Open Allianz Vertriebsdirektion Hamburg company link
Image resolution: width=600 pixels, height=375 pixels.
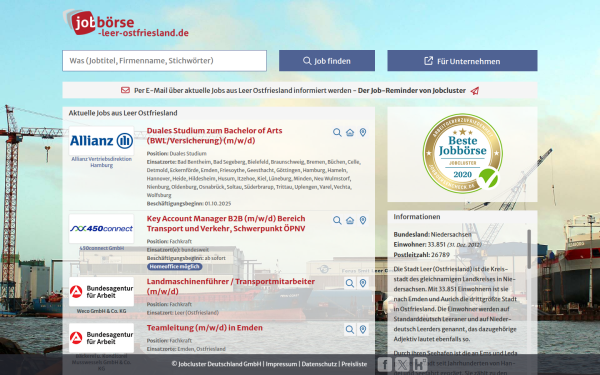click(x=101, y=162)
